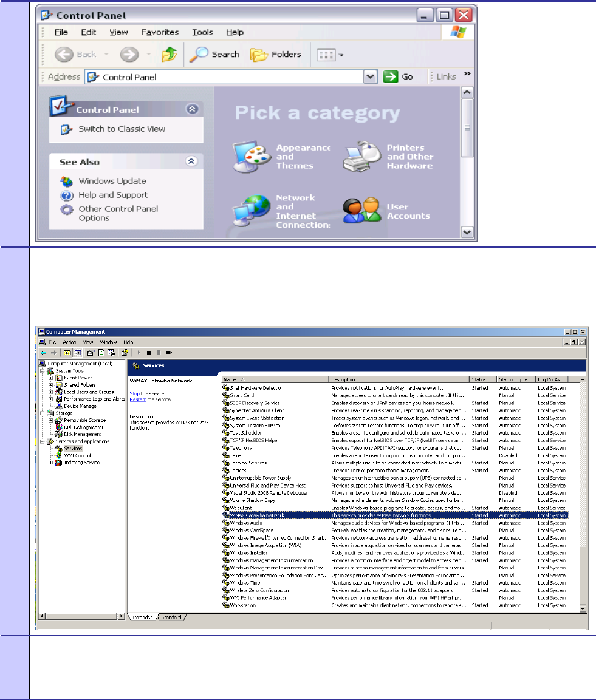596x700 pixels.
Task: Click the Start Service play icon
Action: (139, 353)
